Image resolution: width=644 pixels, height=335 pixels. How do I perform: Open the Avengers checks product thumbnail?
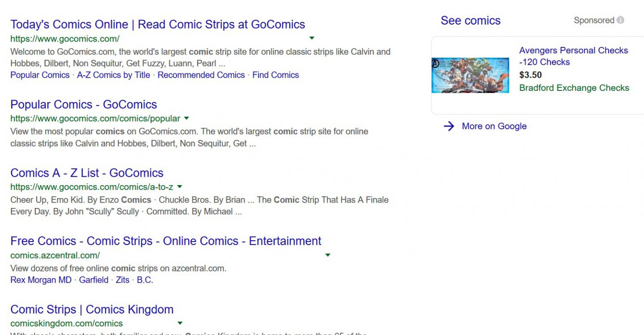point(470,75)
